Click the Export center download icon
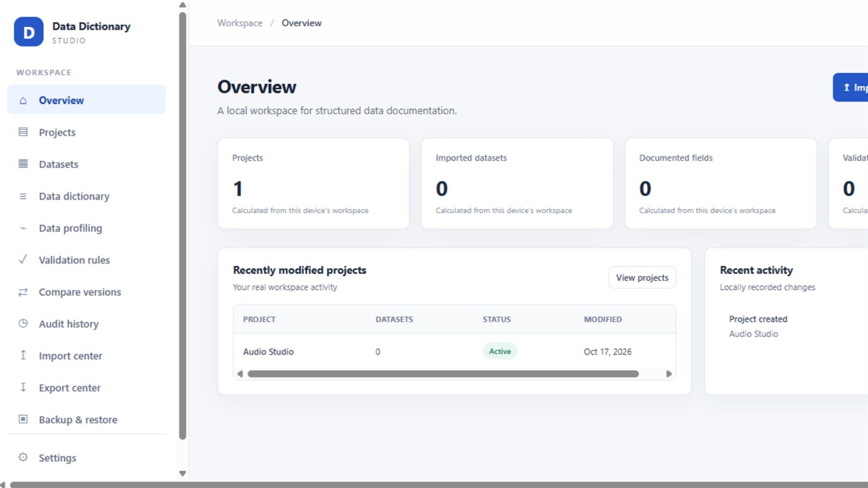The width and height of the screenshot is (868, 488). [23, 388]
